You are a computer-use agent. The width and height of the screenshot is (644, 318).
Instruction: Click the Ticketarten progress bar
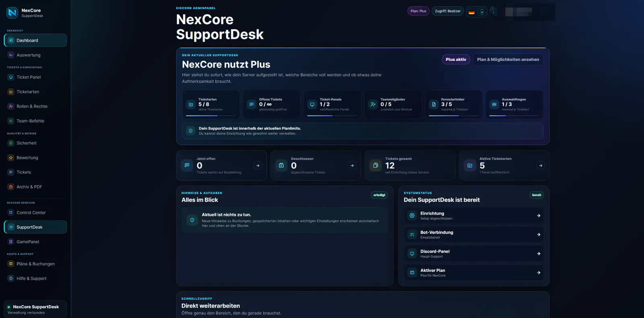211,116
